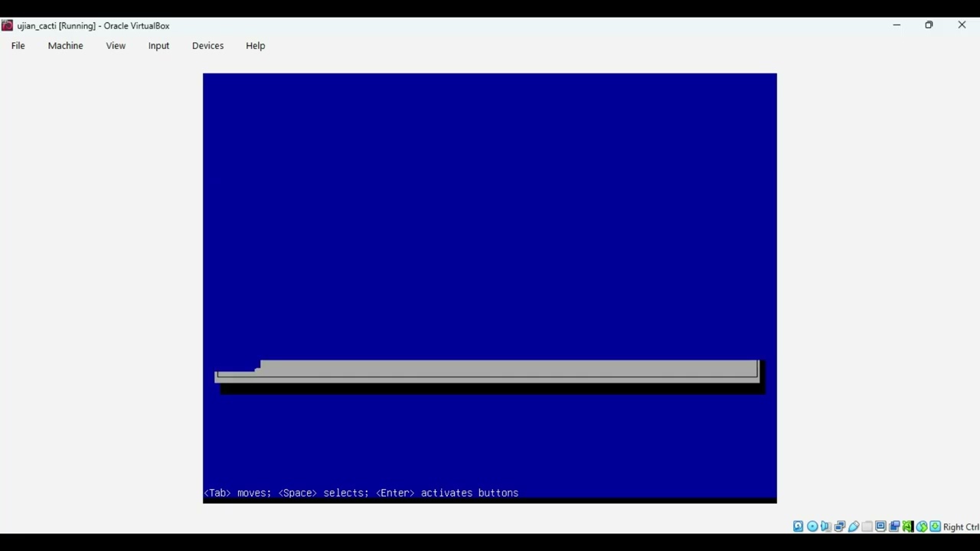
Task: Click the shared folders status icon
Action: [x=867, y=527]
